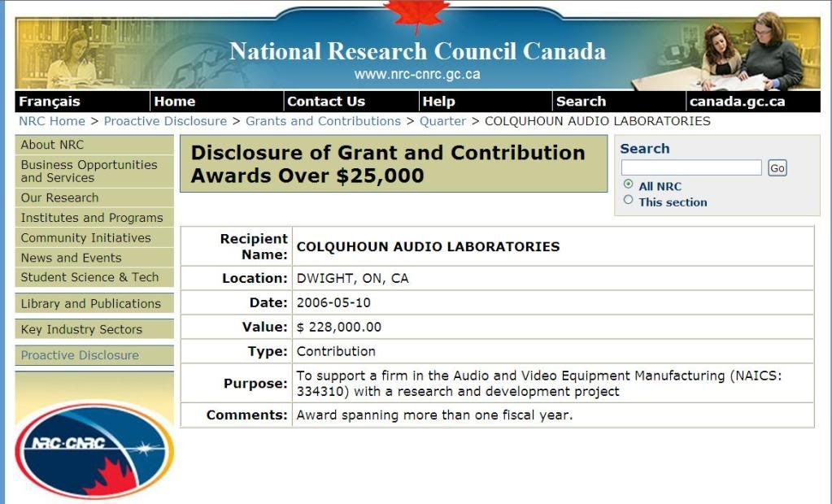The width and height of the screenshot is (832, 504).
Task: Click the value amount $ 228,000.00
Action: pos(338,328)
